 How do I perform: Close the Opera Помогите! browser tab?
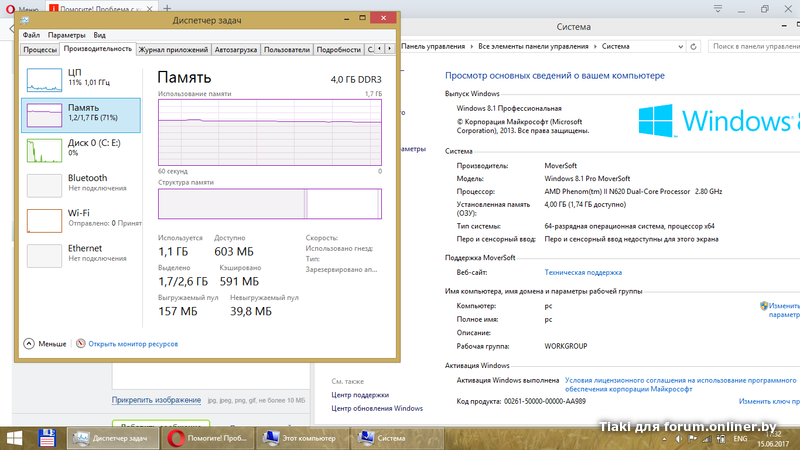pos(149,9)
